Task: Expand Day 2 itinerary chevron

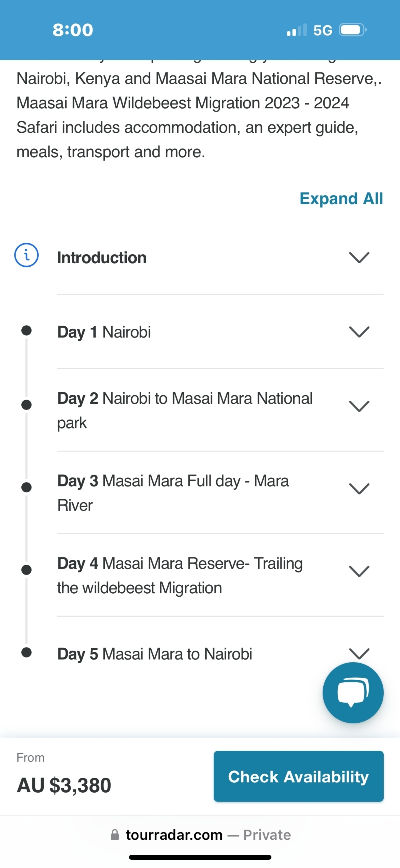Action: pyautogui.click(x=359, y=406)
